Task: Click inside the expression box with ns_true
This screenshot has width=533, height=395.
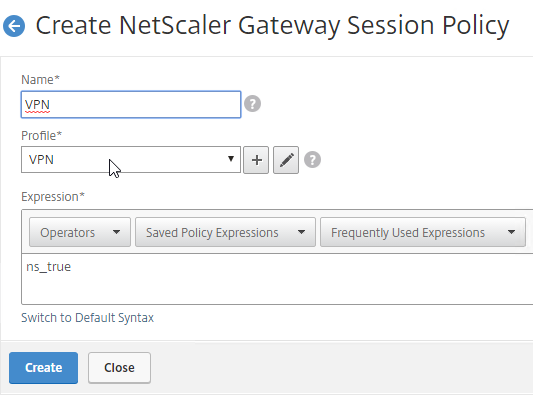Action: [x=277, y=279]
